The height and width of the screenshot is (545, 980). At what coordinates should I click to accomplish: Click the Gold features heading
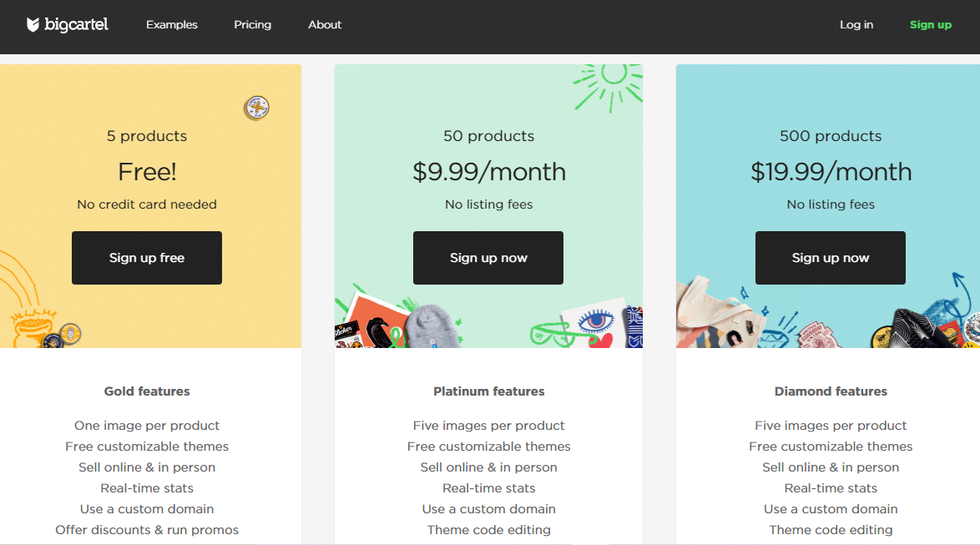147,391
